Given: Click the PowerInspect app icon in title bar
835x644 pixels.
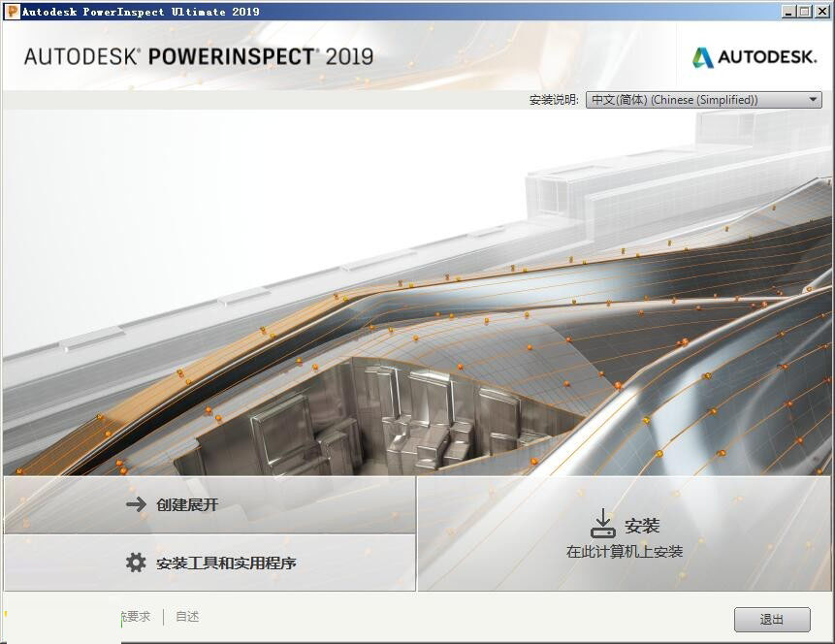Looking at the screenshot, I should click(12, 12).
